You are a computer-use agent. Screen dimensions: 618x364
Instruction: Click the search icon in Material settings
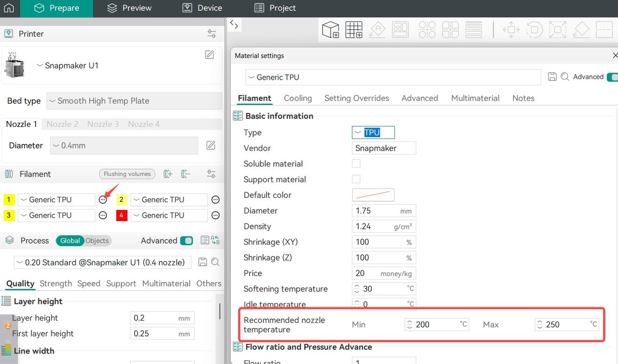[x=564, y=77]
